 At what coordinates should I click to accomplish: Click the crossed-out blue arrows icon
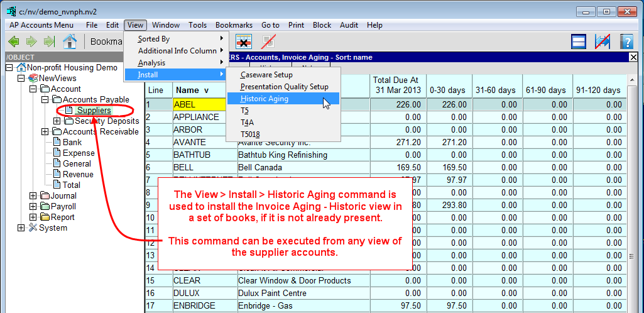(x=603, y=41)
